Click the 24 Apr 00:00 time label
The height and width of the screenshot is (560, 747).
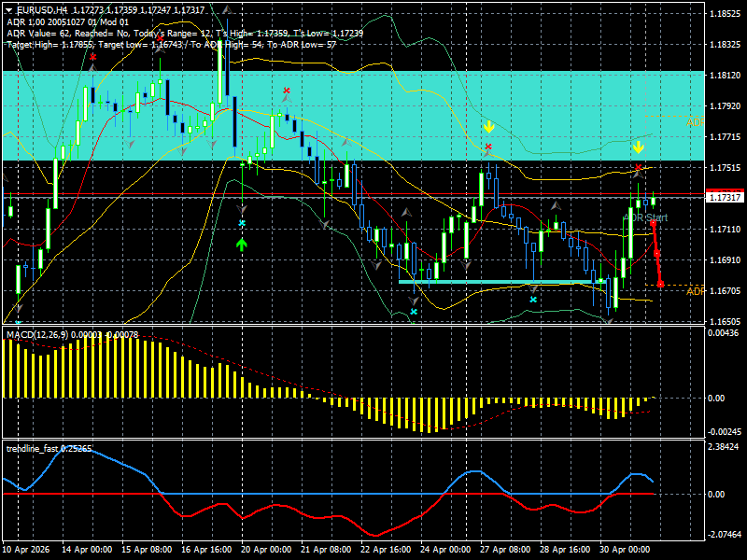pos(445,550)
